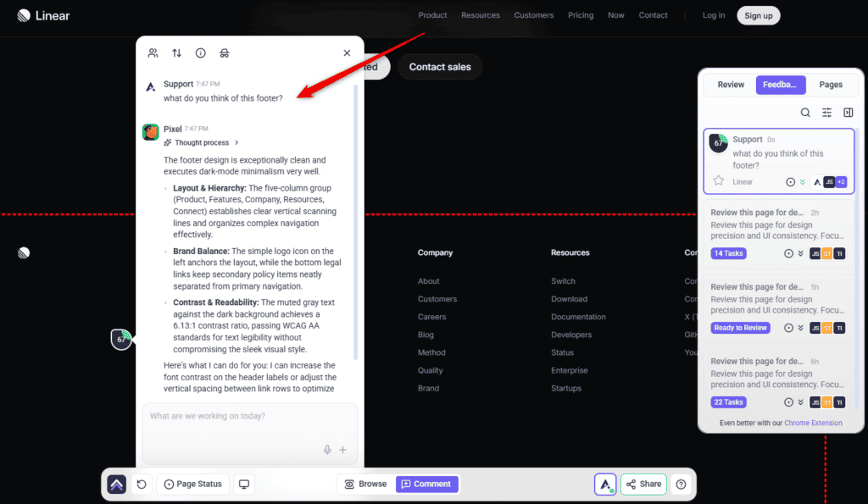Viewport: 868px width, 504px height.
Task: Click the purple logo icon in bottom toolbar
Action: (x=116, y=485)
